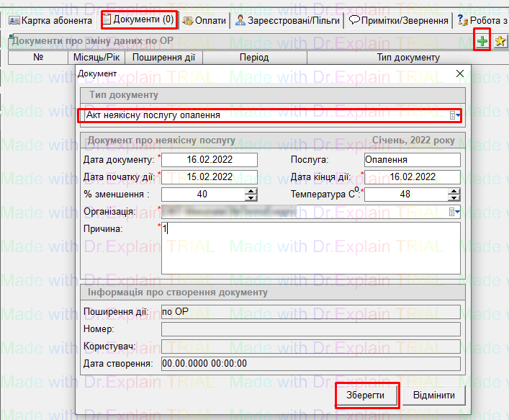
Task: Expand the Організація dropdown
Action: click(x=455, y=211)
